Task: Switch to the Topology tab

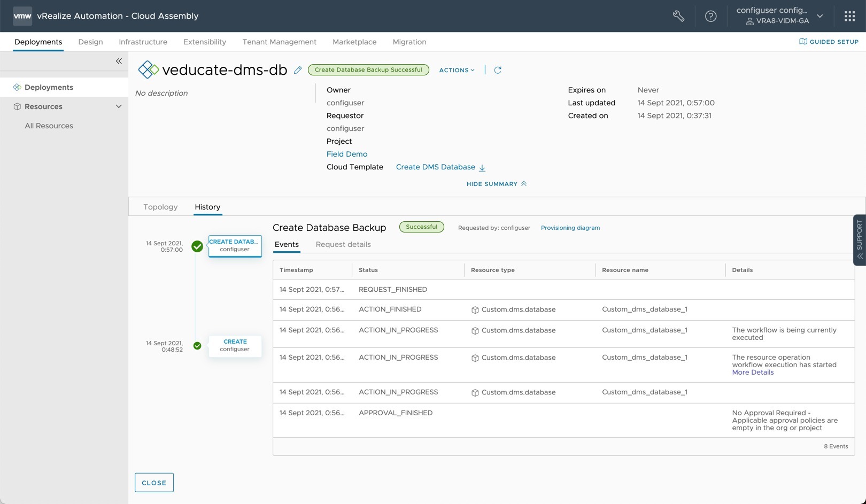Action: pos(160,207)
